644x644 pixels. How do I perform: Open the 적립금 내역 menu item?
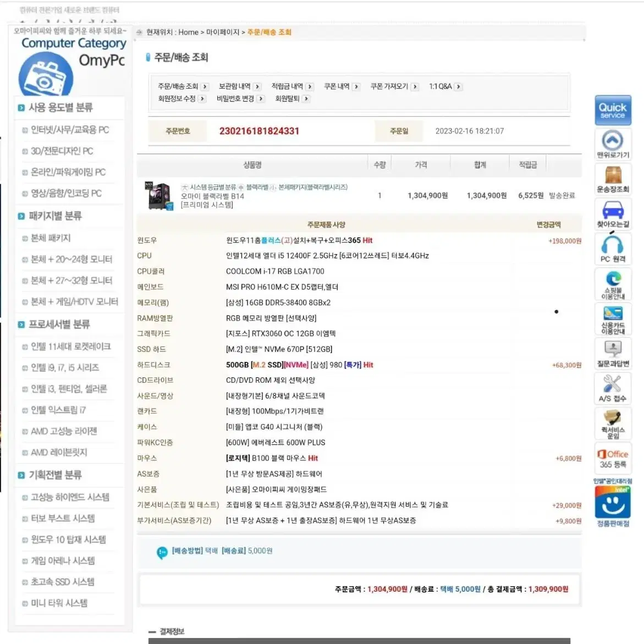292,87
